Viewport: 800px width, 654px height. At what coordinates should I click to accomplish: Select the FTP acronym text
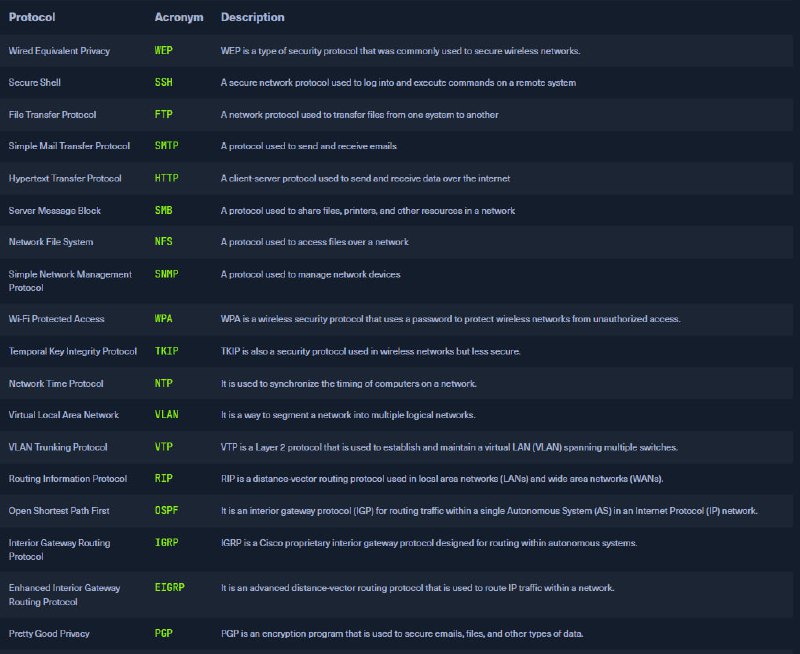[163, 114]
